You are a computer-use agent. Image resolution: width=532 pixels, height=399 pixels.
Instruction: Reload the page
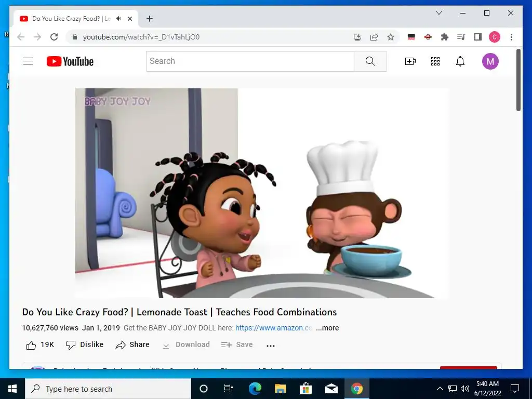54,37
